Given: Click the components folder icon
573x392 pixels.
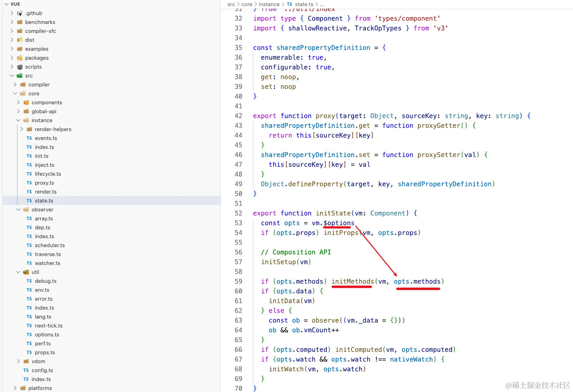Looking at the screenshot, I should point(26,103).
